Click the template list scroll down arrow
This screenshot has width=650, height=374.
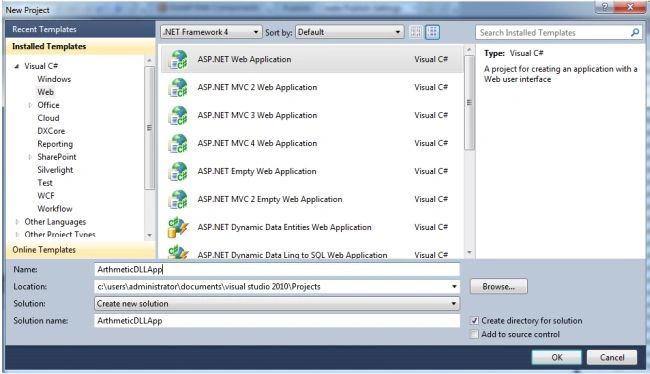[x=469, y=252]
